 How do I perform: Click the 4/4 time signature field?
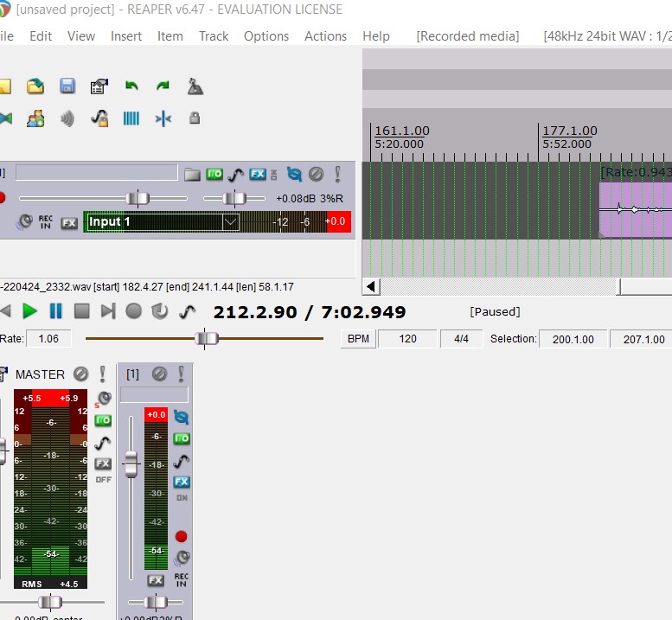461,338
